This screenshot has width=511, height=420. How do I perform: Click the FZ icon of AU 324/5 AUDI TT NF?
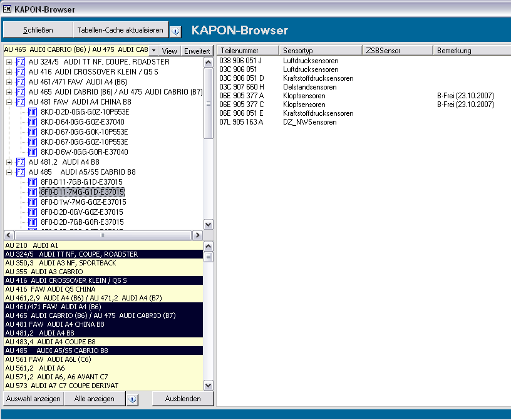(x=21, y=62)
